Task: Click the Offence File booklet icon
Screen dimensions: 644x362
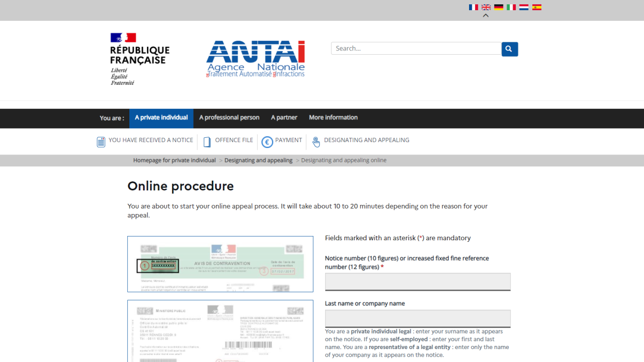Action: point(207,141)
